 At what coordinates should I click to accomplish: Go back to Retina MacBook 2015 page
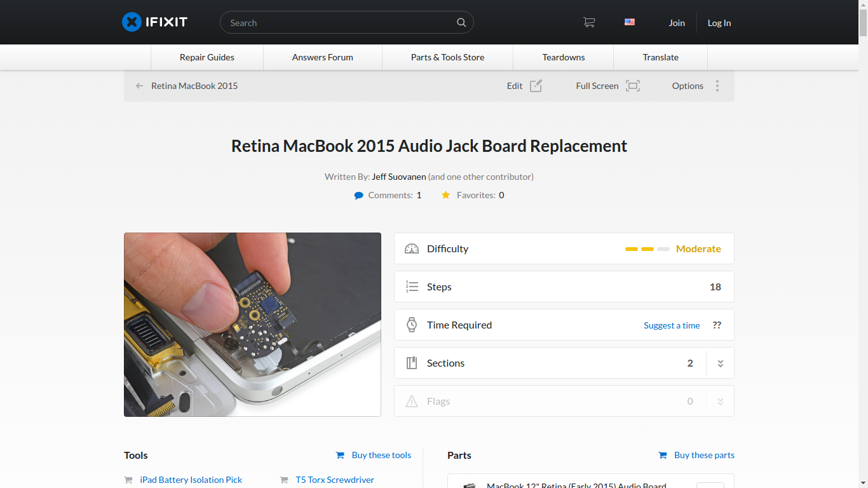point(194,86)
